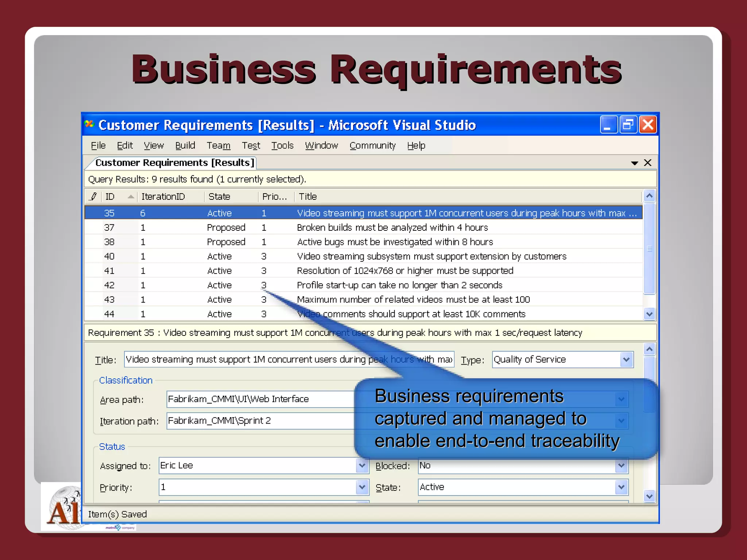This screenshot has height=560, width=747.
Task: Open the Build menu
Action: pyautogui.click(x=185, y=145)
